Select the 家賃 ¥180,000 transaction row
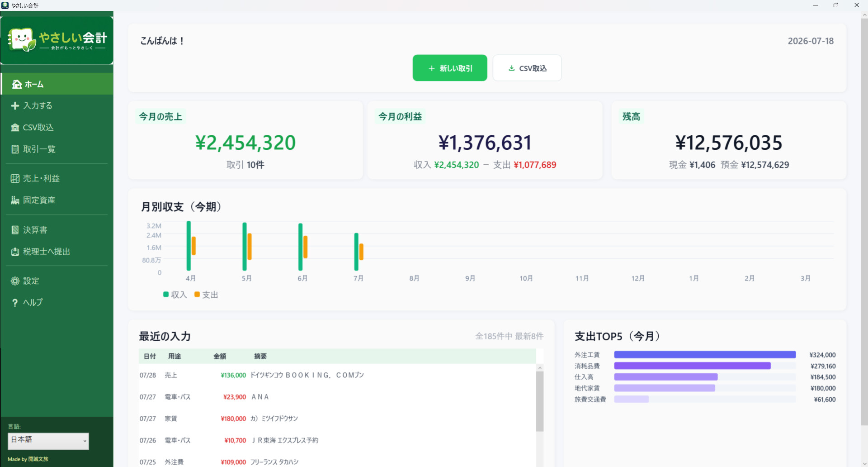The height and width of the screenshot is (467, 868). tap(337, 419)
